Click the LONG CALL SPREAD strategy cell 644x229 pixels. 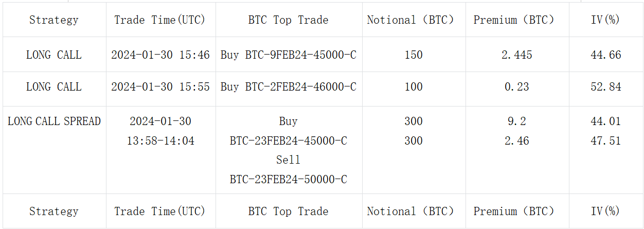54,121
